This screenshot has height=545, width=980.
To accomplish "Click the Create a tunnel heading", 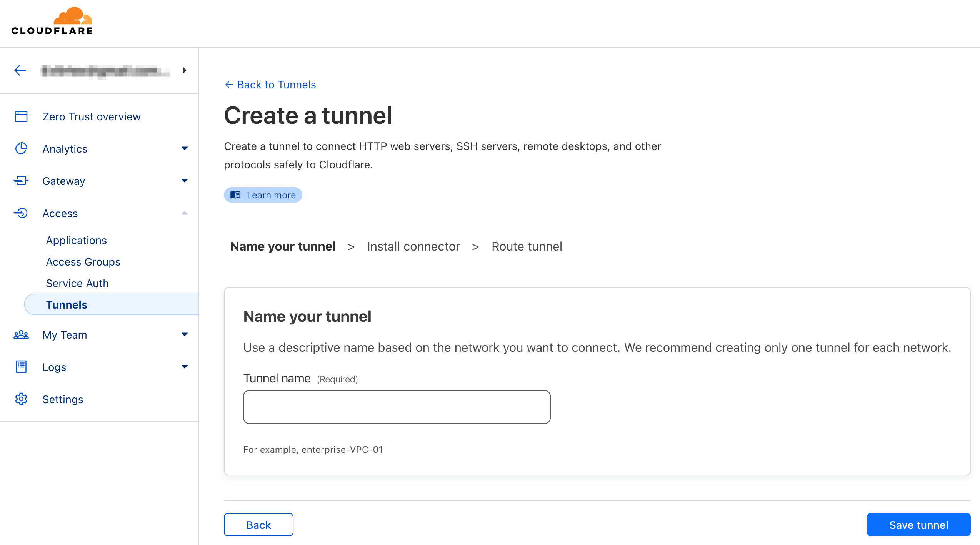I will coord(308,116).
